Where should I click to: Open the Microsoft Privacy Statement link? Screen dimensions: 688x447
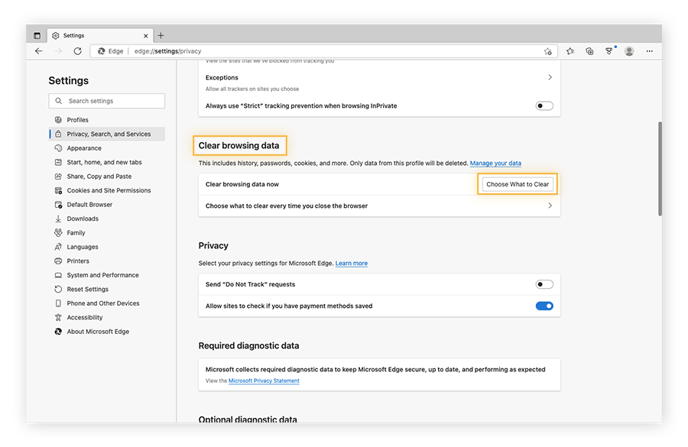tap(264, 381)
